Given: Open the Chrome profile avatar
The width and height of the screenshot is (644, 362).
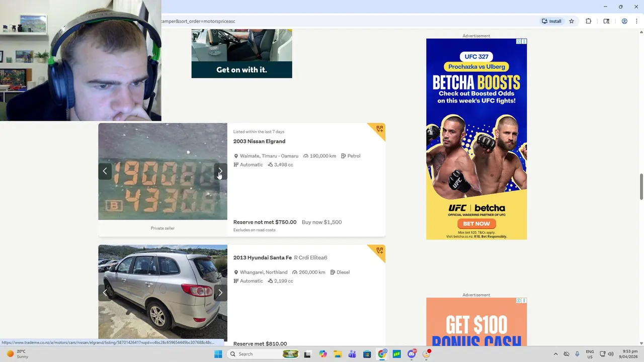Looking at the screenshot, I should [x=624, y=21].
